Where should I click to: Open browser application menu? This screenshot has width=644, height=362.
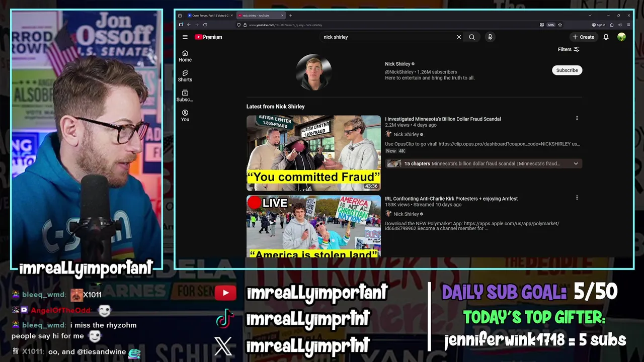(628, 25)
